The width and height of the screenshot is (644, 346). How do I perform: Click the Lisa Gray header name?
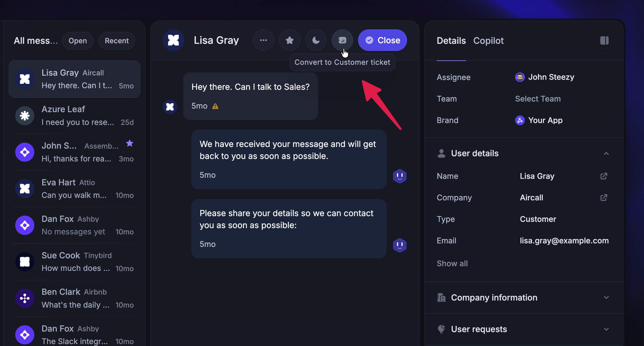point(216,40)
